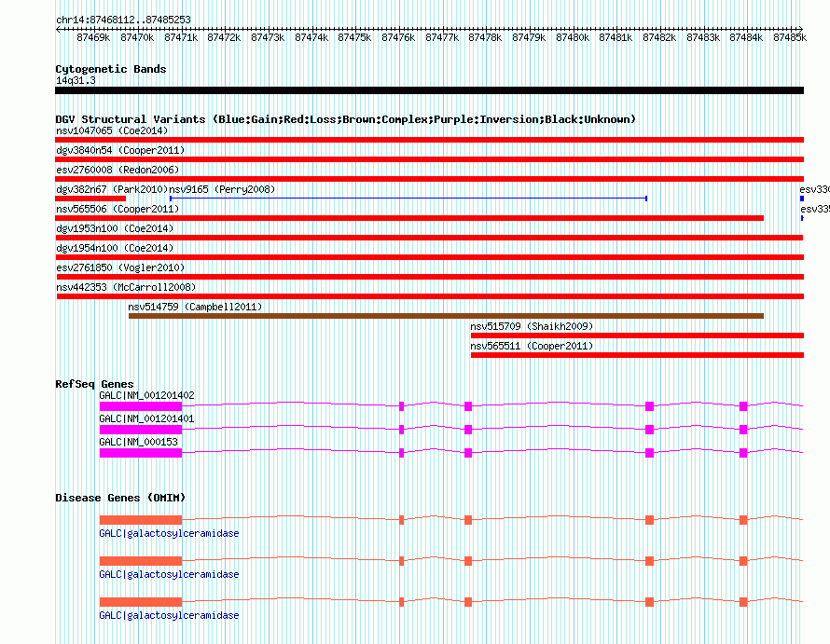830x644 pixels.
Task: Open the nsv9165 (Perry2008) label
Action: tap(222, 189)
